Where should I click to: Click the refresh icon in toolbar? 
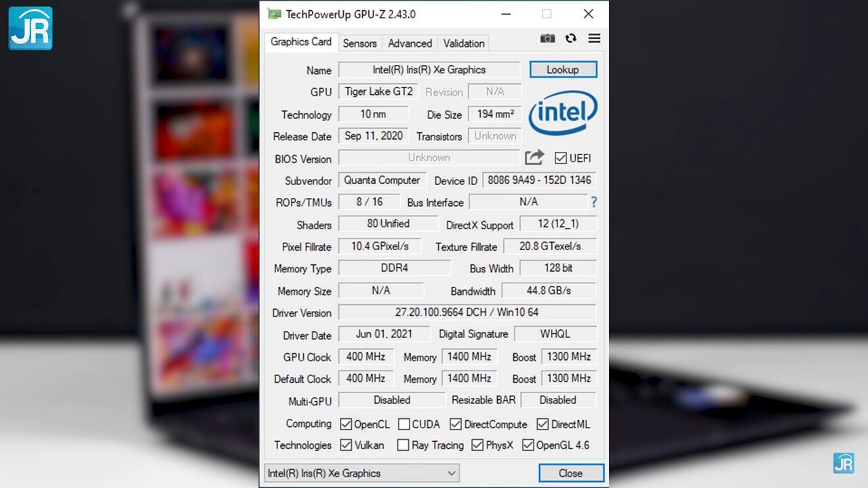coord(570,39)
